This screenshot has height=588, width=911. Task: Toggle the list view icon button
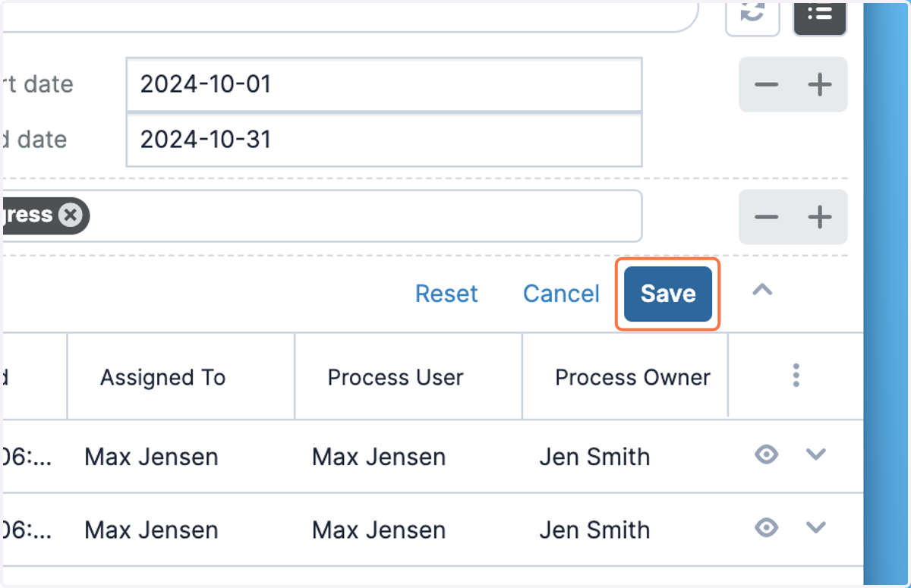[820, 15]
